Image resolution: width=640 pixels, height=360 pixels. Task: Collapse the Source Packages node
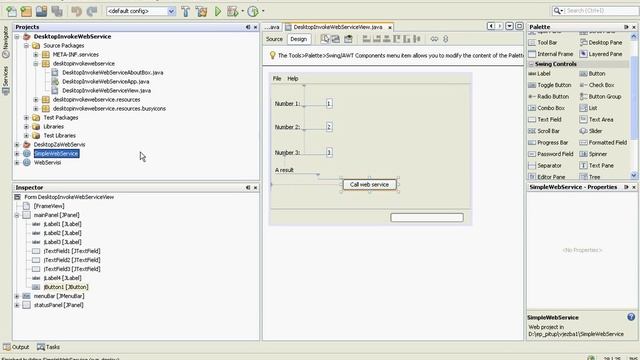point(26,46)
